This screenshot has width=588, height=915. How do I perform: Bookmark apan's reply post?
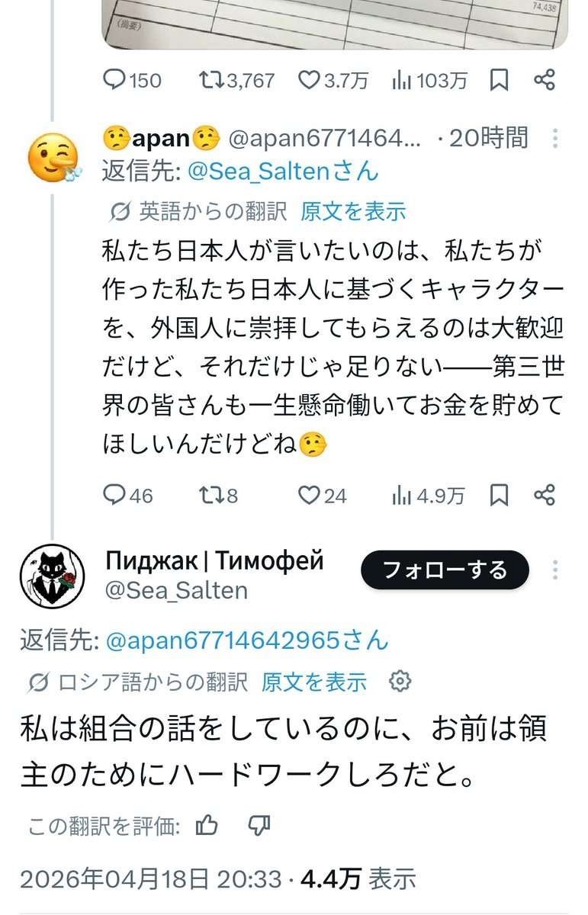tap(499, 496)
